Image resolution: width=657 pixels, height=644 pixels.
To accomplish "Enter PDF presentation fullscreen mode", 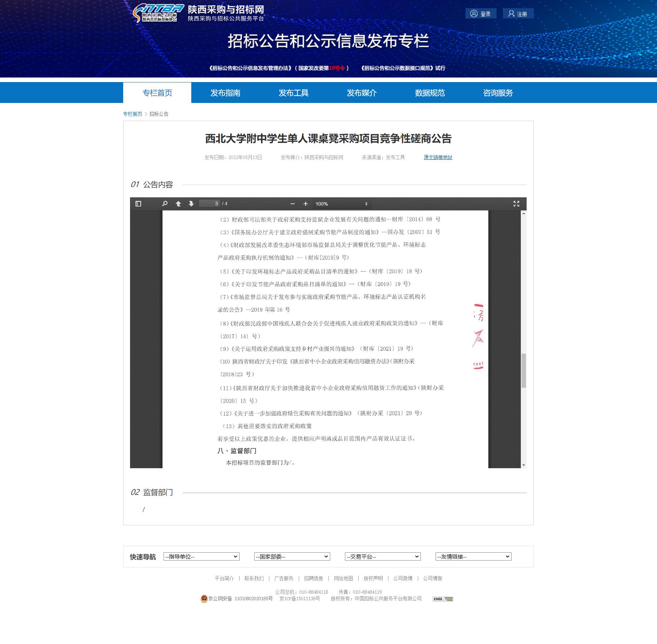I will click(516, 204).
